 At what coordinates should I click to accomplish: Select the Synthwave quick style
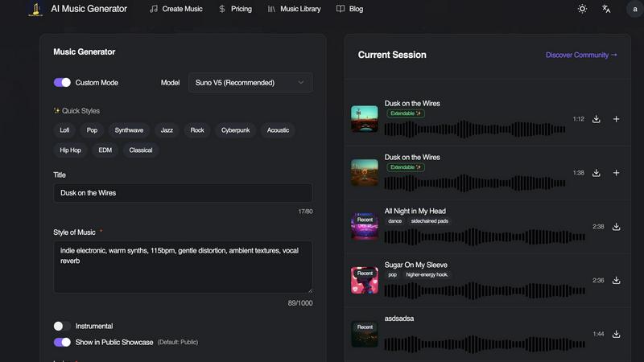(129, 130)
